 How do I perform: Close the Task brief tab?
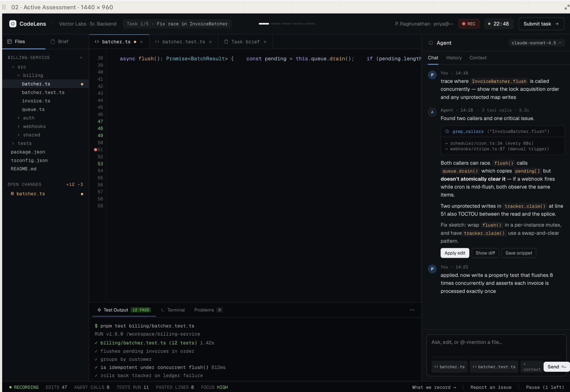pos(265,42)
